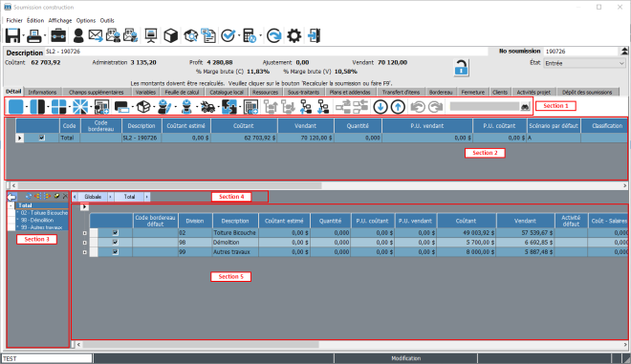The width and height of the screenshot is (631, 364).
Task: Toggle checkbox for Toiture Bicouche row
Action: pos(116,232)
